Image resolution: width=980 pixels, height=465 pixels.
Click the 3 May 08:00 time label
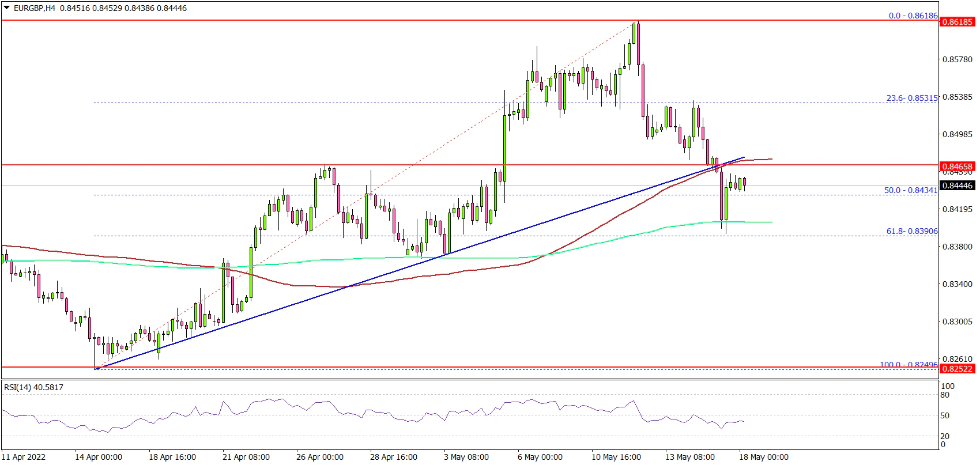click(466, 457)
